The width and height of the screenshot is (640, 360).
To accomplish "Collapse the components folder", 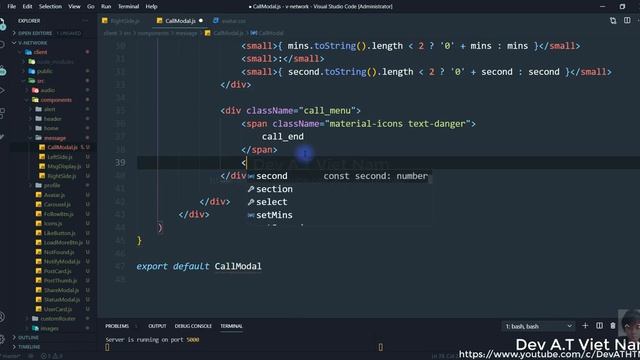I will tap(56, 100).
